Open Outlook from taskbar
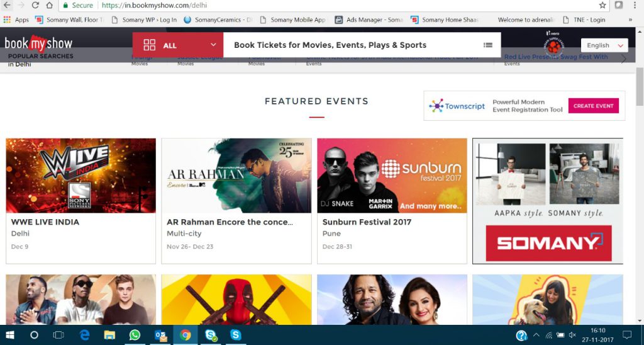This screenshot has height=345, width=644. click(160, 335)
